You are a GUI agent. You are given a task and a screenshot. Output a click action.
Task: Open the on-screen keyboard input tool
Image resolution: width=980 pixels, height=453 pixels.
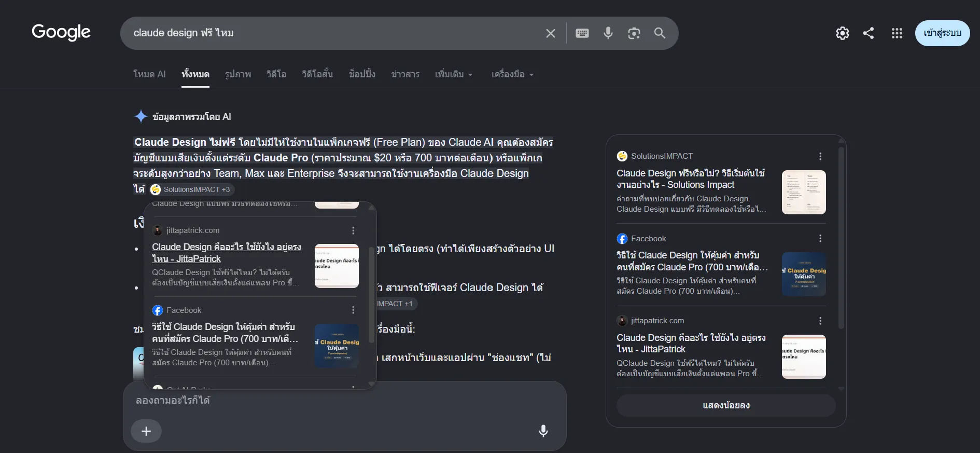[582, 33]
